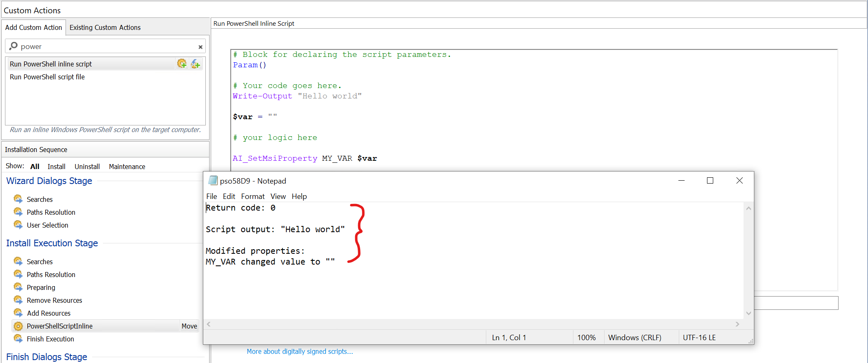
Task: Click the Write-Output line in script editor
Action: (x=297, y=96)
